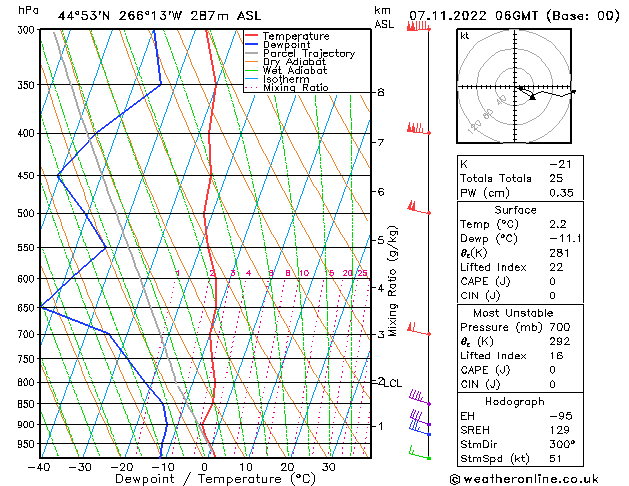Viewport: 629px width, 486px height.
Task: Click the Dry Adiabat legend label
Action: click(294, 62)
